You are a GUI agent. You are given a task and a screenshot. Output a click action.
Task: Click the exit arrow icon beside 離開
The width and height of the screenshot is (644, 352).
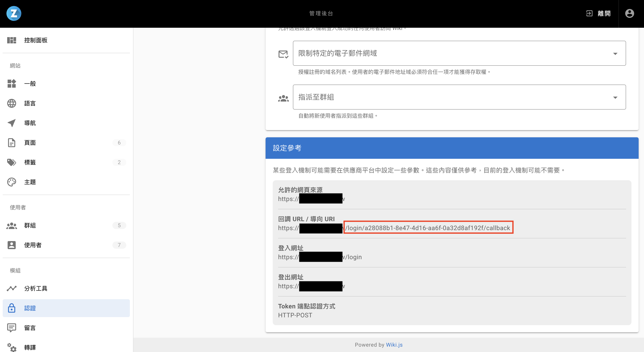tap(589, 13)
